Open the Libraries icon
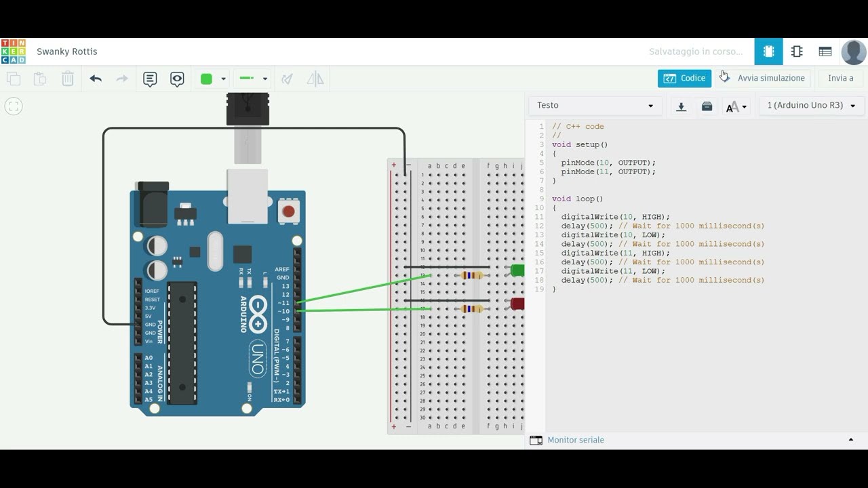 coord(707,106)
